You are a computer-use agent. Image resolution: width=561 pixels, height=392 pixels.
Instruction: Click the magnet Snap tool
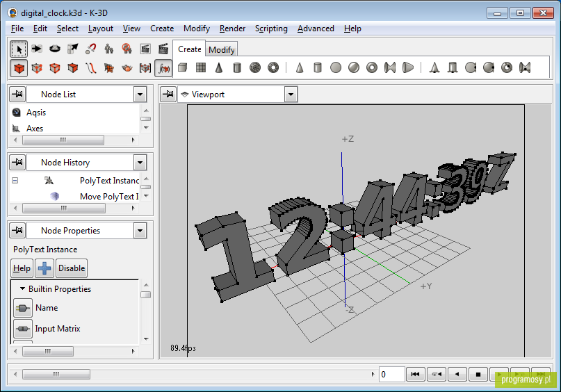click(90, 49)
